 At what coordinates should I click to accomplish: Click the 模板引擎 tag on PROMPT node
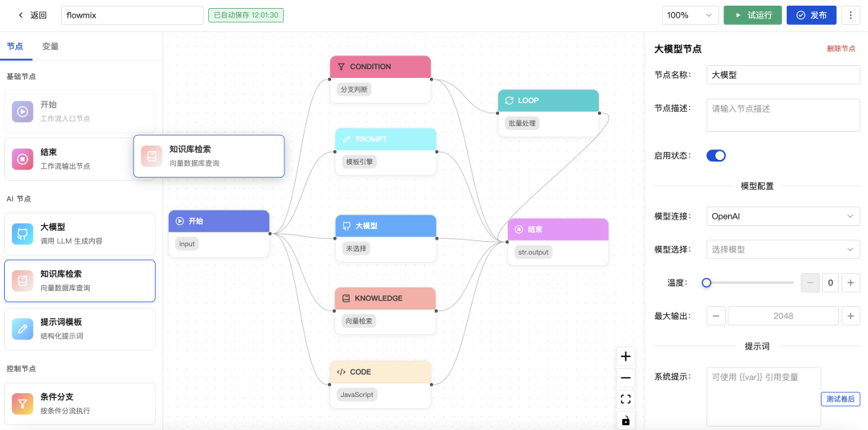click(x=358, y=162)
